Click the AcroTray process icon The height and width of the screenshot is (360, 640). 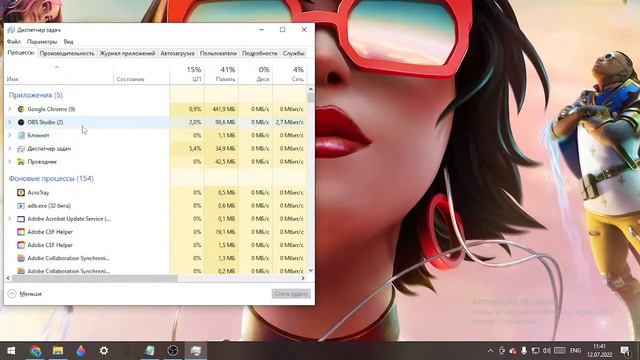click(x=21, y=192)
